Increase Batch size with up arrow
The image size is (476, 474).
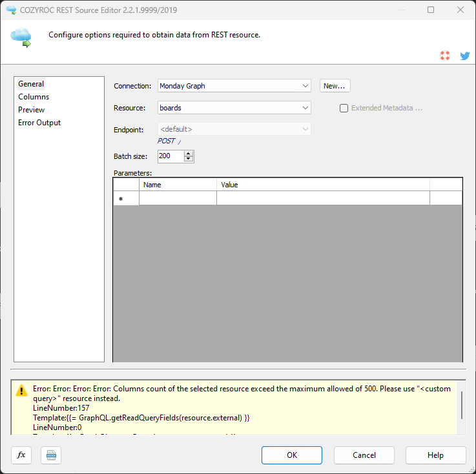(189, 153)
